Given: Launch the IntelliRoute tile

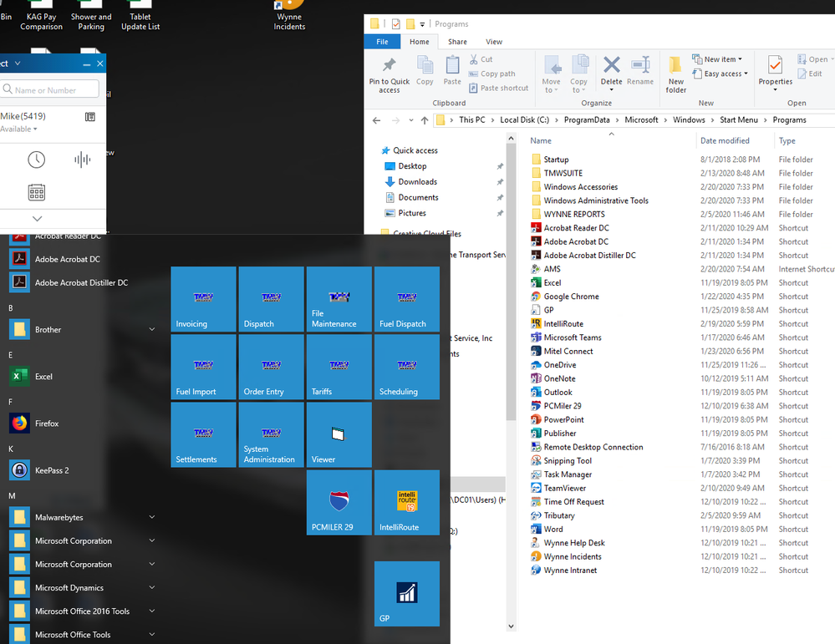Looking at the screenshot, I should (x=407, y=503).
